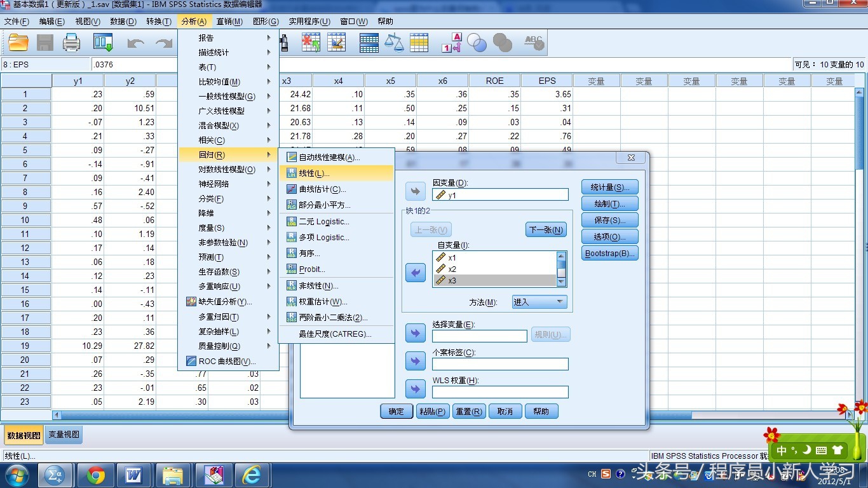Choose ROC 曲线图(V)... menu item
This screenshot has width=868, height=488.
[x=228, y=361]
